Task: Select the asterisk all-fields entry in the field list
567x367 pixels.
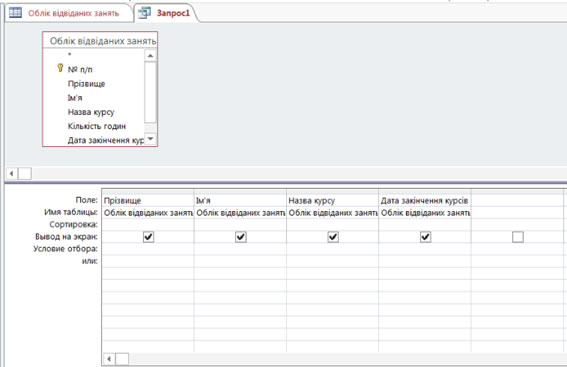Action: (69, 55)
